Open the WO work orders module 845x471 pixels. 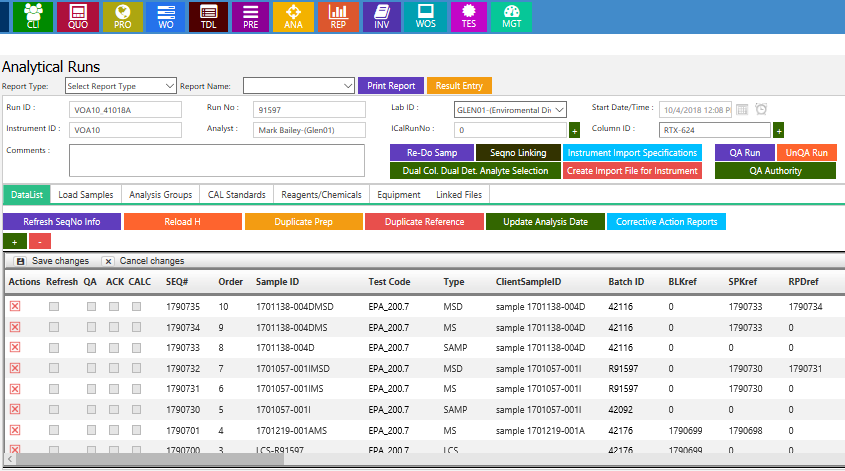click(166, 17)
